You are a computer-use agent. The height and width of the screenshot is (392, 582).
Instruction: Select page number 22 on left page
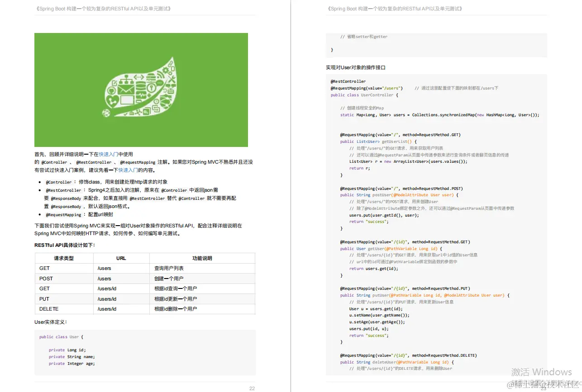tap(252, 388)
